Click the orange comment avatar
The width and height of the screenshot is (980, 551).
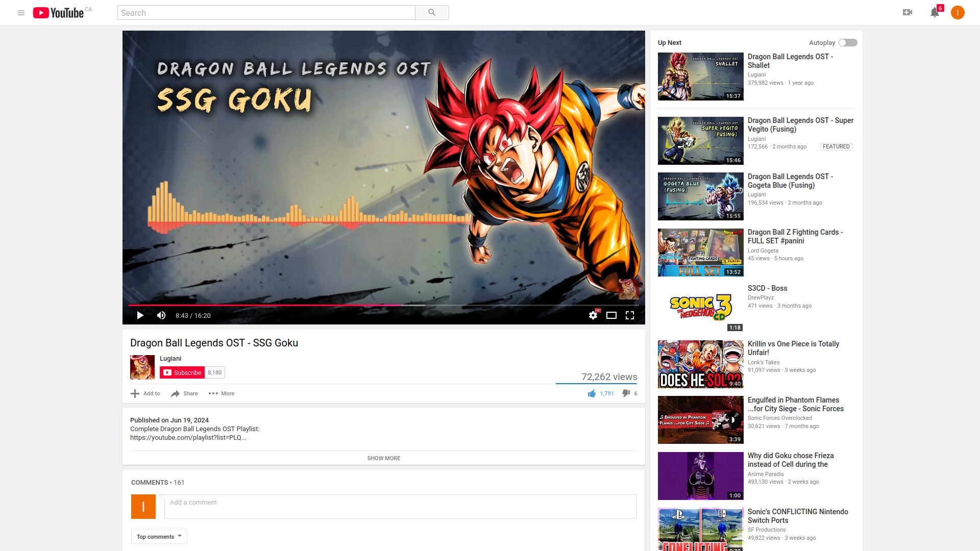point(143,507)
